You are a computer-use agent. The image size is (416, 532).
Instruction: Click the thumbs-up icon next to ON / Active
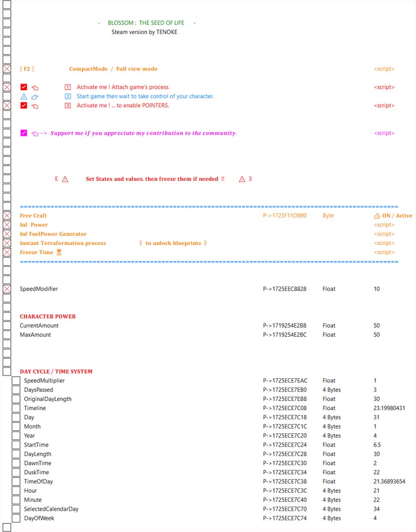click(377, 215)
